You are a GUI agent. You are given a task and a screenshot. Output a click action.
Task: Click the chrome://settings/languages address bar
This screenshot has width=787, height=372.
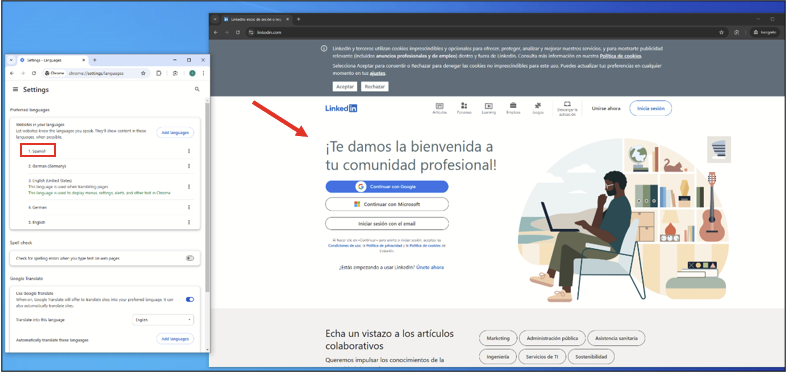coord(95,73)
